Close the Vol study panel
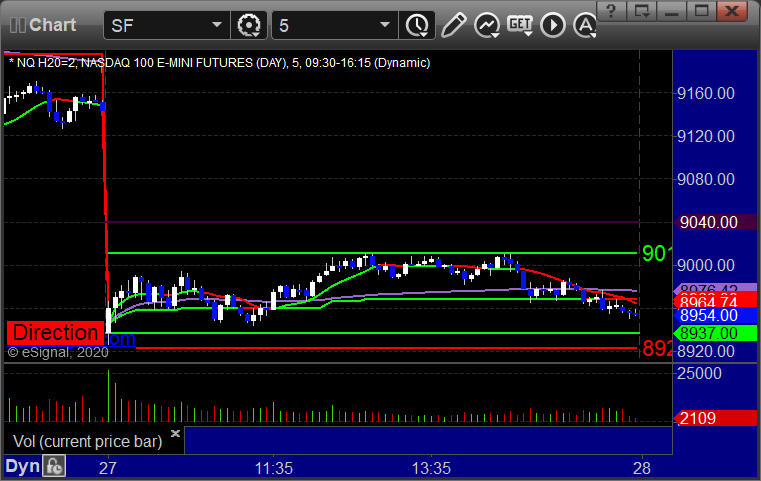 [x=175, y=434]
